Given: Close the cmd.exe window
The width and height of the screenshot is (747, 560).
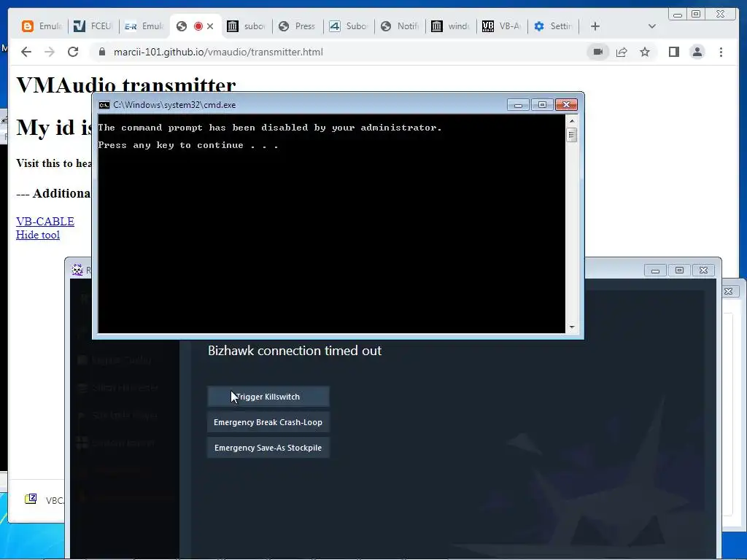Looking at the screenshot, I should (566, 105).
